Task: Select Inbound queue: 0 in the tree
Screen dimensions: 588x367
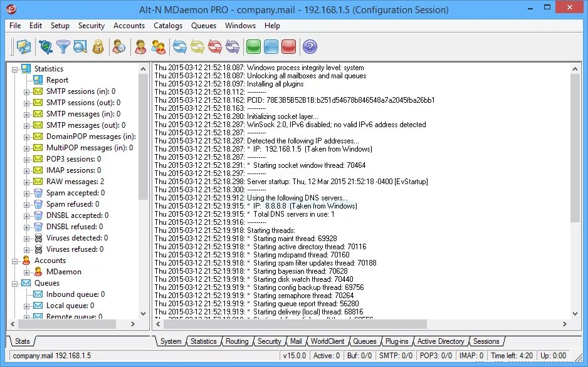Action: pyautogui.click(x=75, y=294)
